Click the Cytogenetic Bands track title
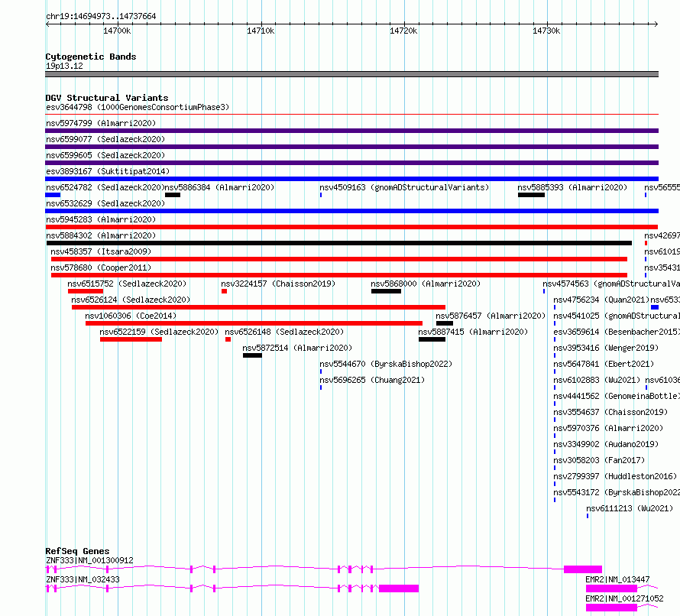Viewport: 680px width, 616px height. pos(91,57)
